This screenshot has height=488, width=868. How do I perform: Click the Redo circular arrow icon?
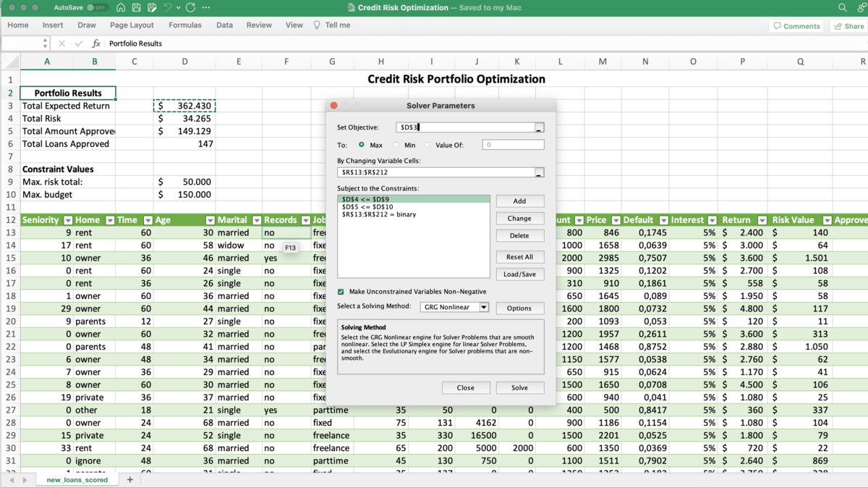click(190, 7)
